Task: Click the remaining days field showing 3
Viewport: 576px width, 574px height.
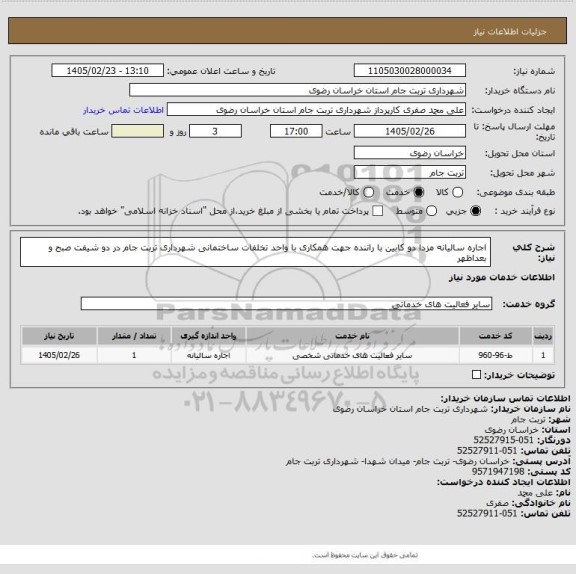Action: pyautogui.click(x=215, y=131)
